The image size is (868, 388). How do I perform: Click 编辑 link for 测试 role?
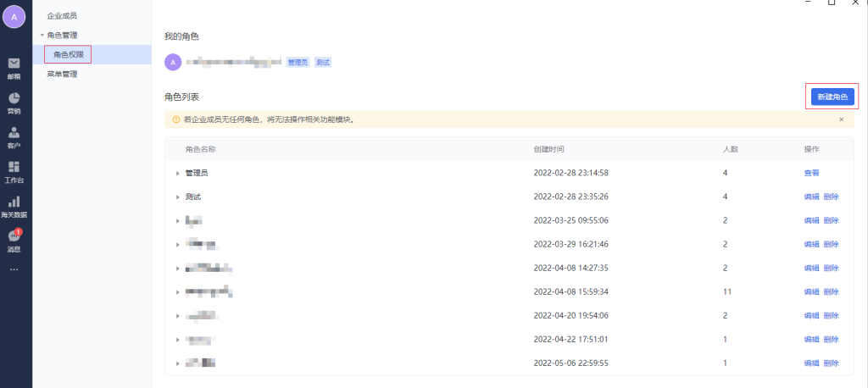pyautogui.click(x=811, y=197)
